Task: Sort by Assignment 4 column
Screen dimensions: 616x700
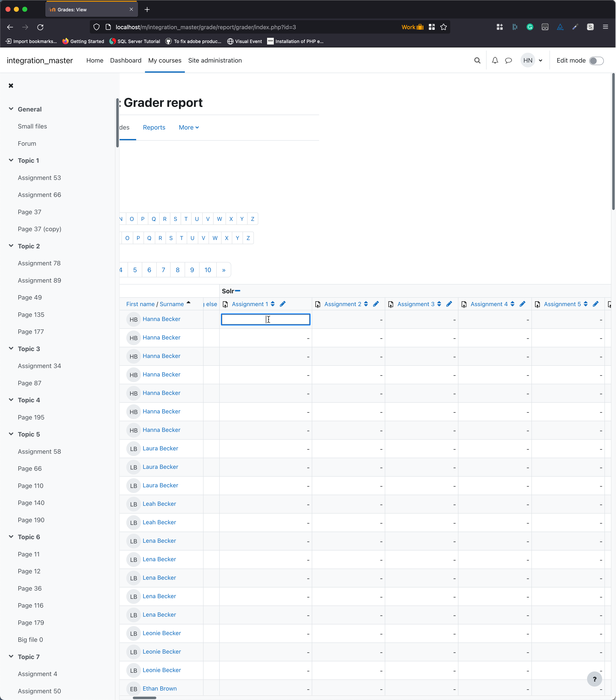Action: pos(512,304)
